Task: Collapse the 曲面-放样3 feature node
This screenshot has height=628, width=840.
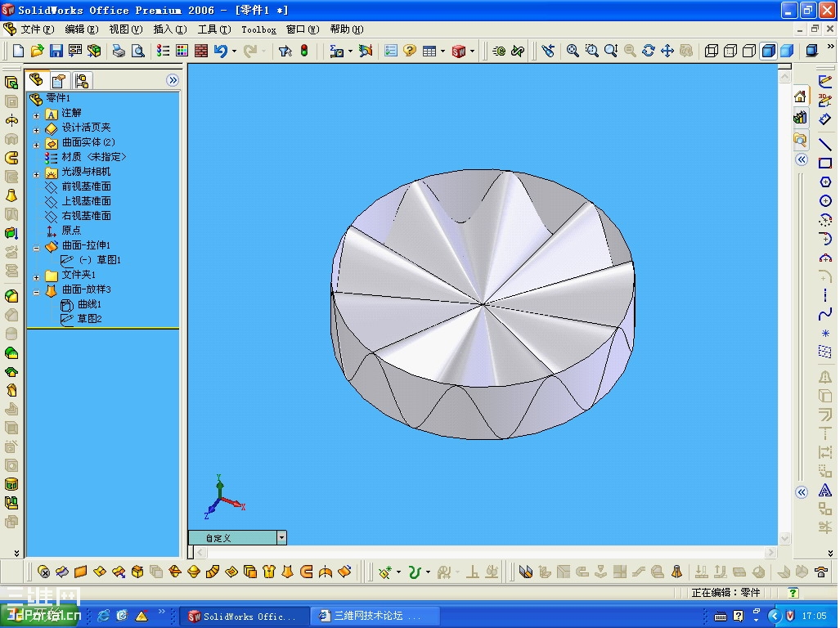Action: [37, 292]
